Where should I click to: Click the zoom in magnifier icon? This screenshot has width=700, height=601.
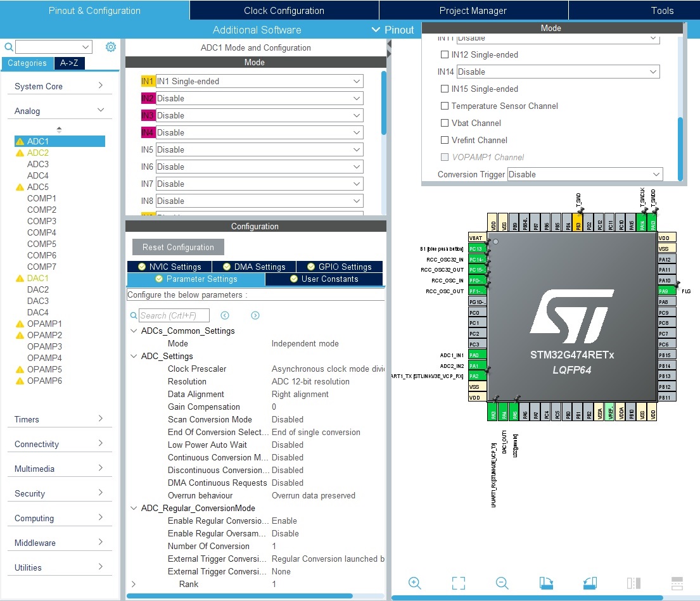click(414, 583)
